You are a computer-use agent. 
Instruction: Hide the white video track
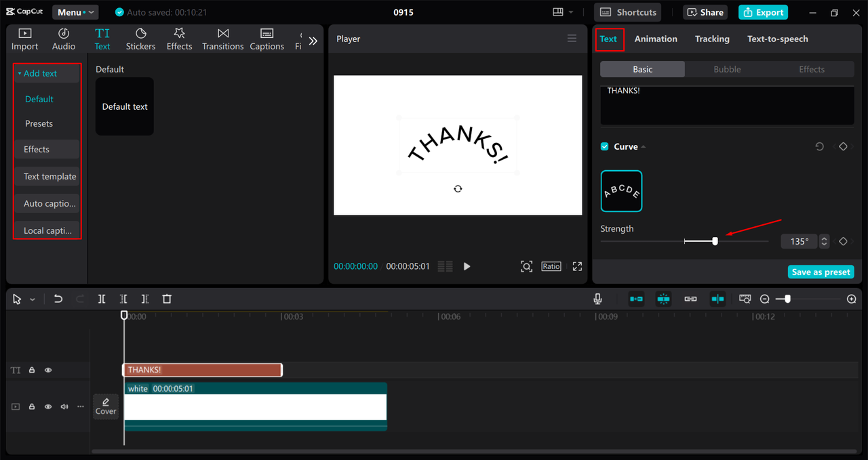[48, 406]
